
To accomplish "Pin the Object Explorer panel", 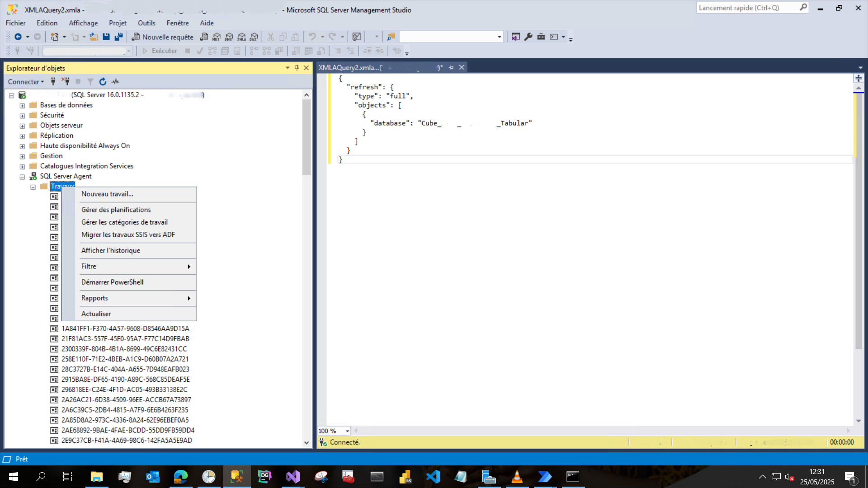I will click(x=297, y=68).
